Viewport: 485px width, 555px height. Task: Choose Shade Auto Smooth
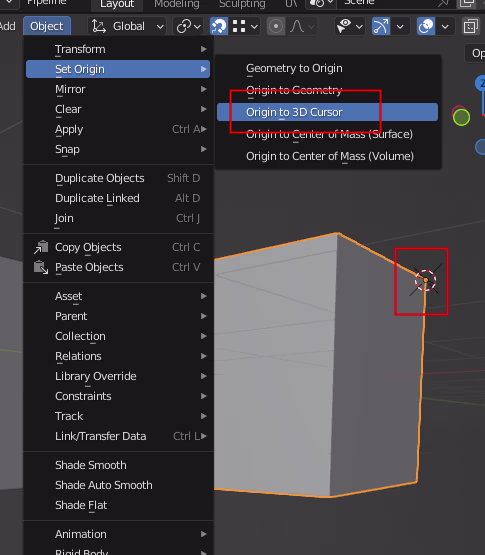[118, 485]
